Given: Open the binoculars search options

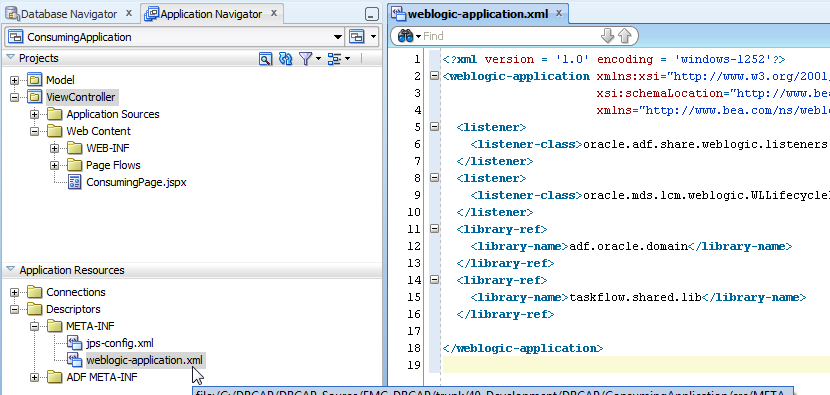Looking at the screenshot, I should [409, 36].
